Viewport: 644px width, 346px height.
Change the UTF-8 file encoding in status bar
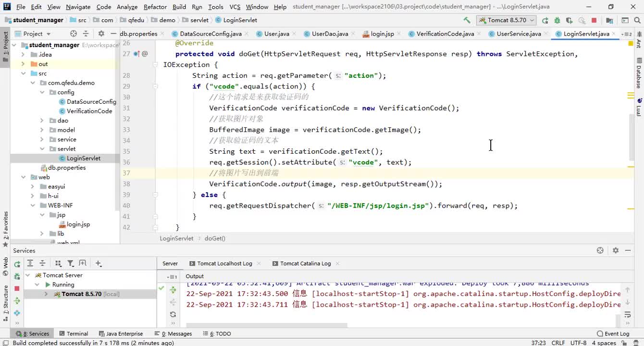(579, 343)
